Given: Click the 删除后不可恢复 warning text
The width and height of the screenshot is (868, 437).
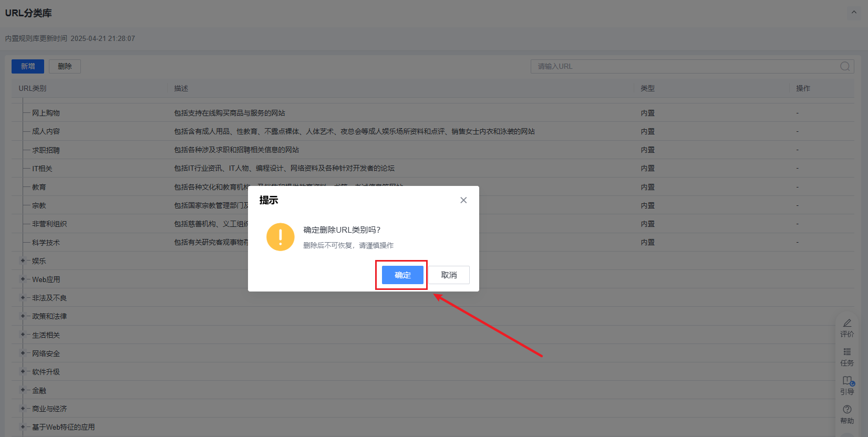Looking at the screenshot, I should click(348, 245).
